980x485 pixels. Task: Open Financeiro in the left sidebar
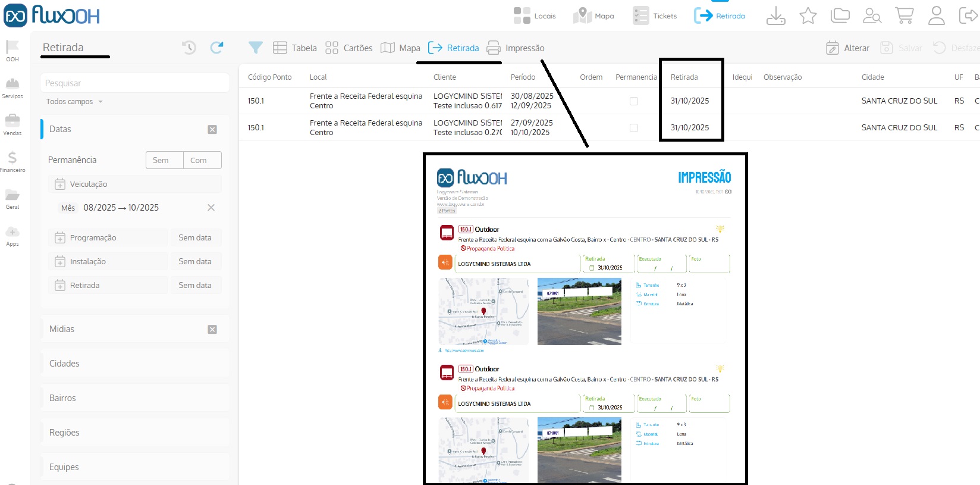click(12, 162)
